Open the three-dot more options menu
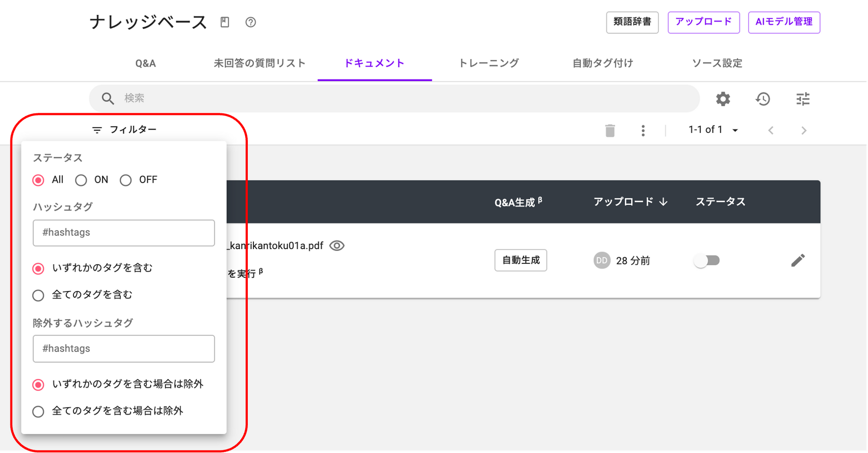This screenshot has height=453, width=868. click(643, 130)
